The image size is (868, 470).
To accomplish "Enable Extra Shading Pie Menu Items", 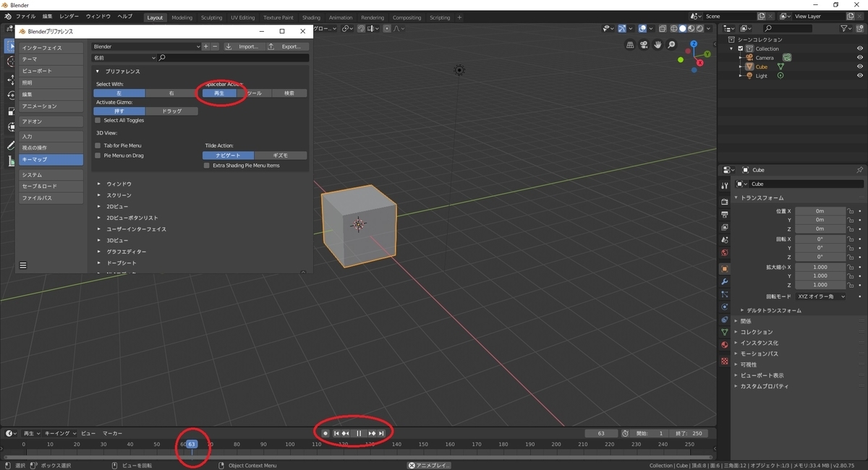I will point(207,166).
